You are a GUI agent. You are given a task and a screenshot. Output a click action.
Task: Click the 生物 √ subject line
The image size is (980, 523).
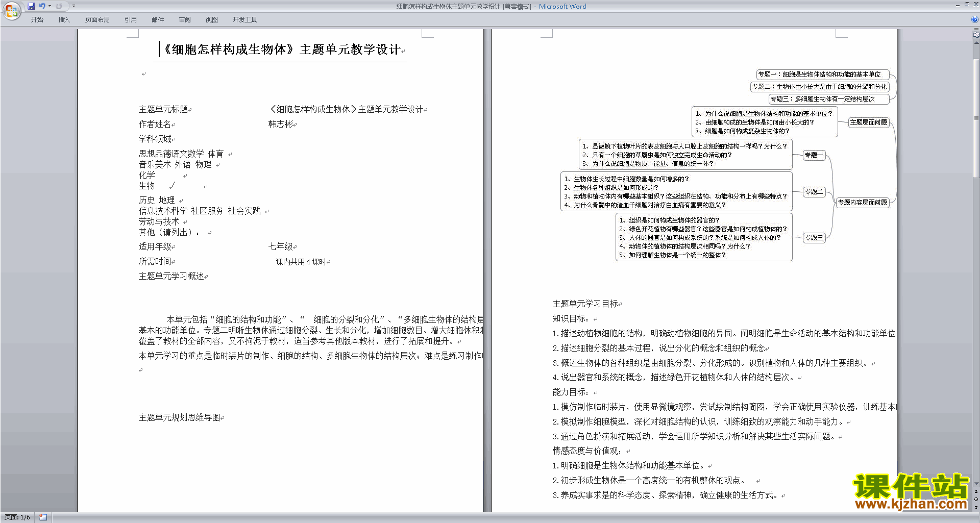157,186
